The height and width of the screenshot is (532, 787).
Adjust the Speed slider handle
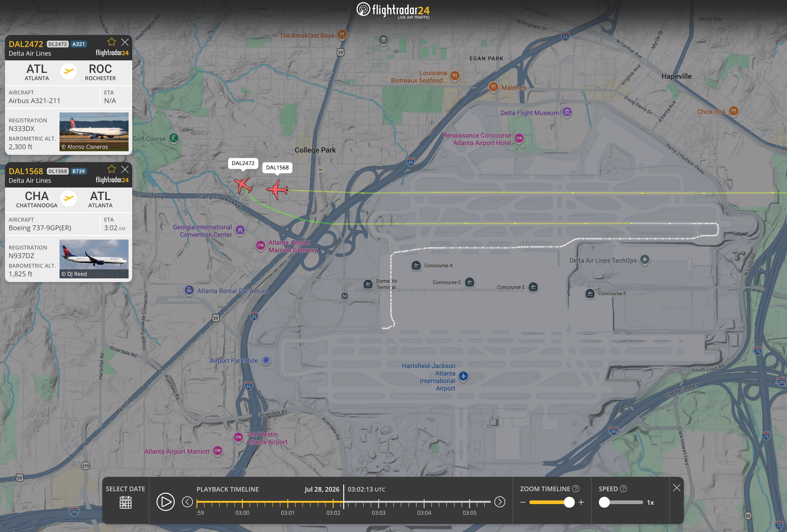click(604, 502)
